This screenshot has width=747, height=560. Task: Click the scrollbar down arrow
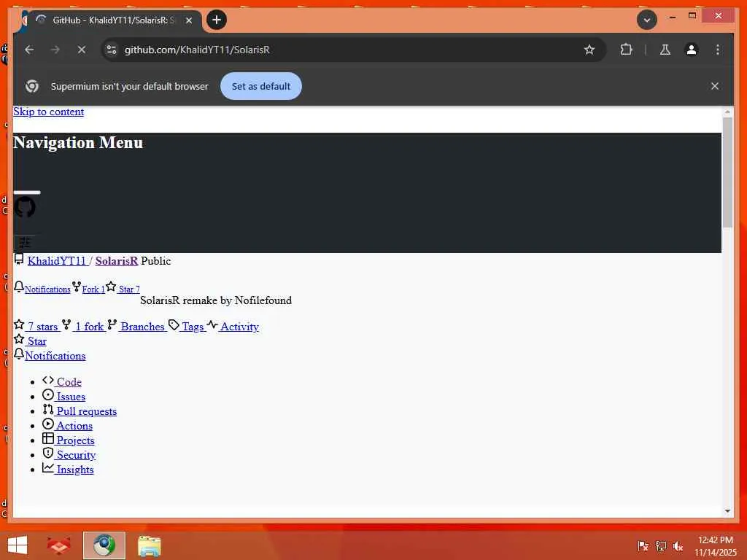tap(727, 511)
